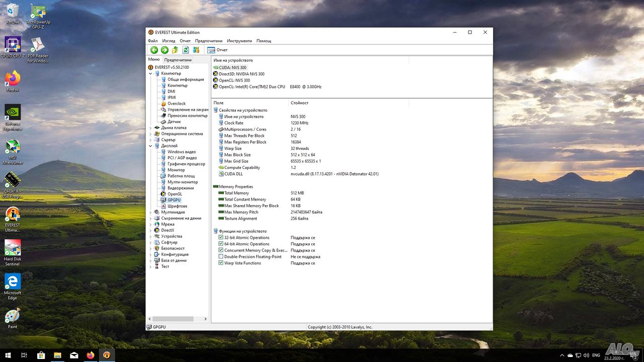This screenshot has height=362, width=644.
Task: Open the GPU-Z desktop shortcut
Action: click(x=38, y=16)
